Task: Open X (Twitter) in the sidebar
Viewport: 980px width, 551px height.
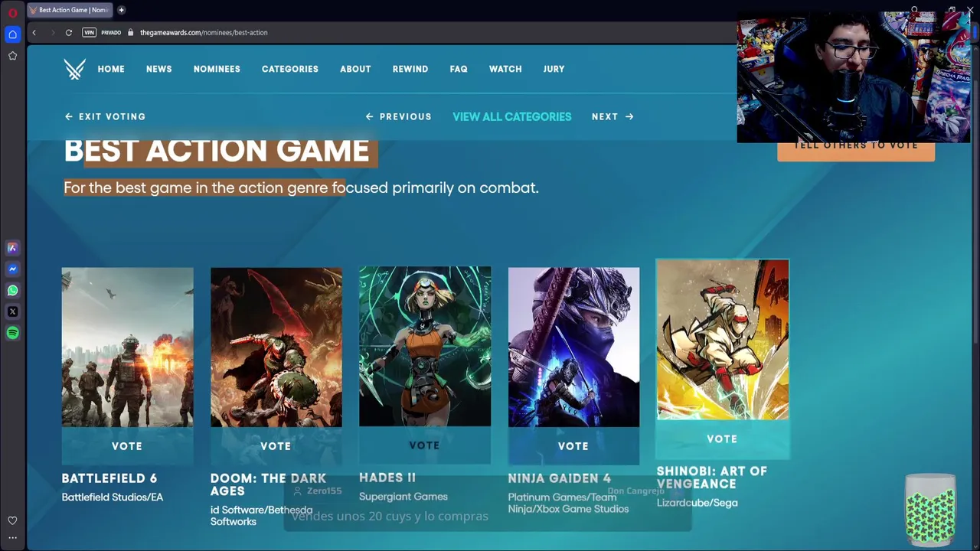Action: pyautogui.click(x=12, y=311)
